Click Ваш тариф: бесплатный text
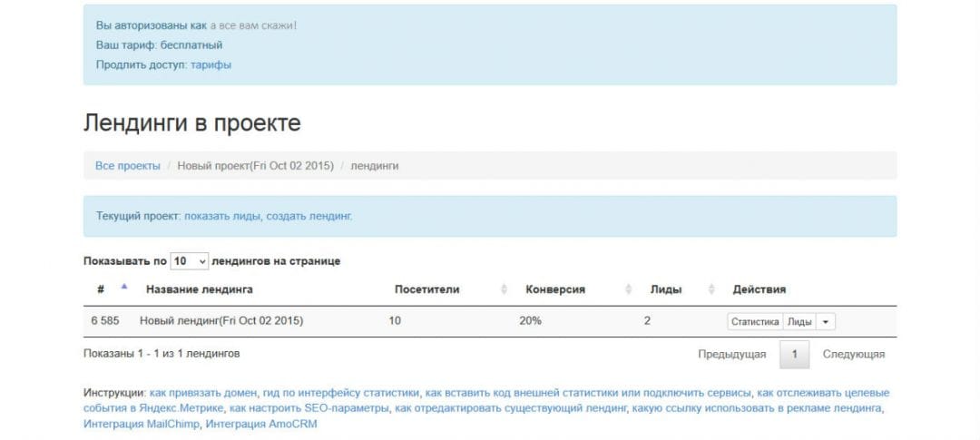This screenshot has height=440, width=980. [x=159, y=45]
